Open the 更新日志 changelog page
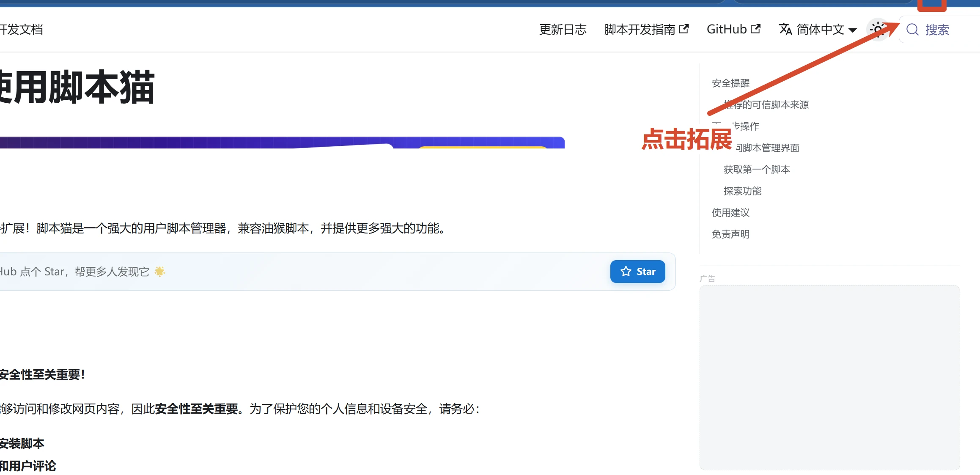Screen dimensions: 980x475 563,30
